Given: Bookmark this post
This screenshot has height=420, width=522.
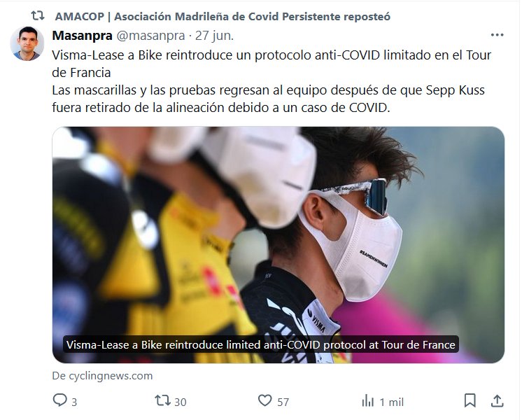Looking at the screenshot, I should pos(470,400).
